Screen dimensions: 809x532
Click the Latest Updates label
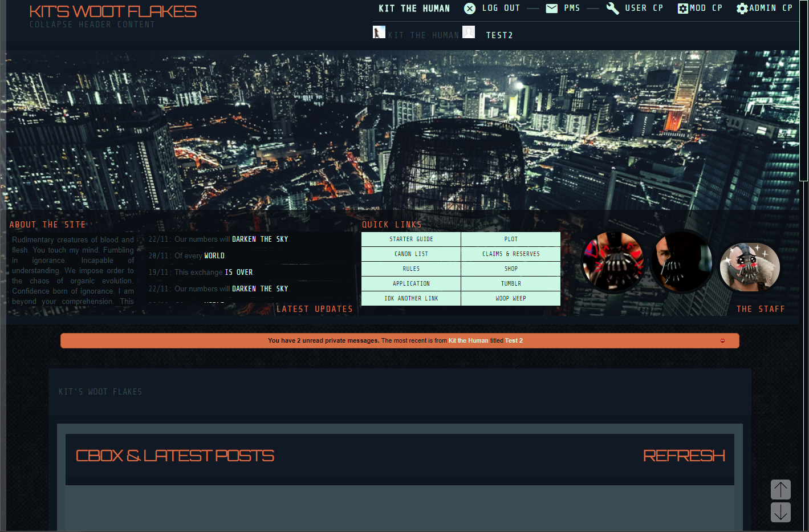[315, 309]
